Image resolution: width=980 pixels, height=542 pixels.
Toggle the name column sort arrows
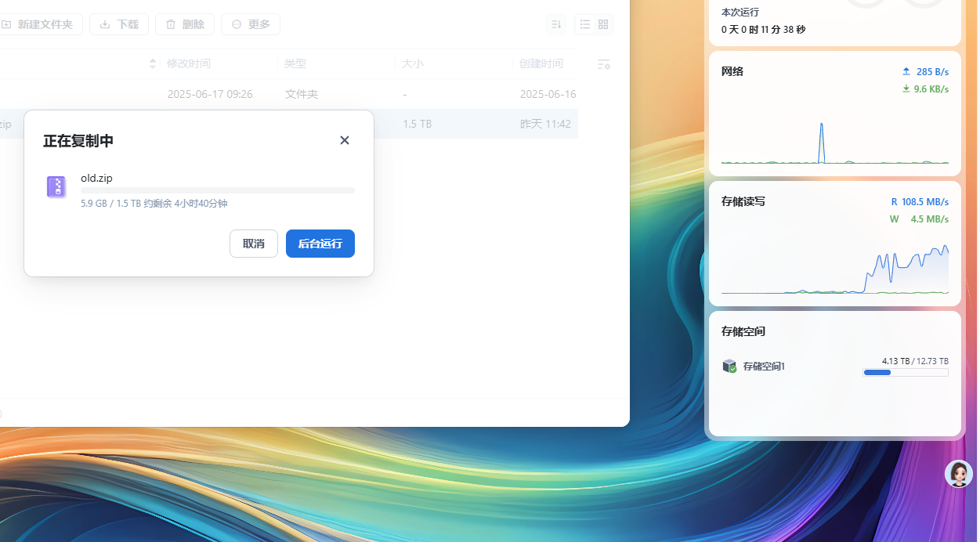[153, 63]
